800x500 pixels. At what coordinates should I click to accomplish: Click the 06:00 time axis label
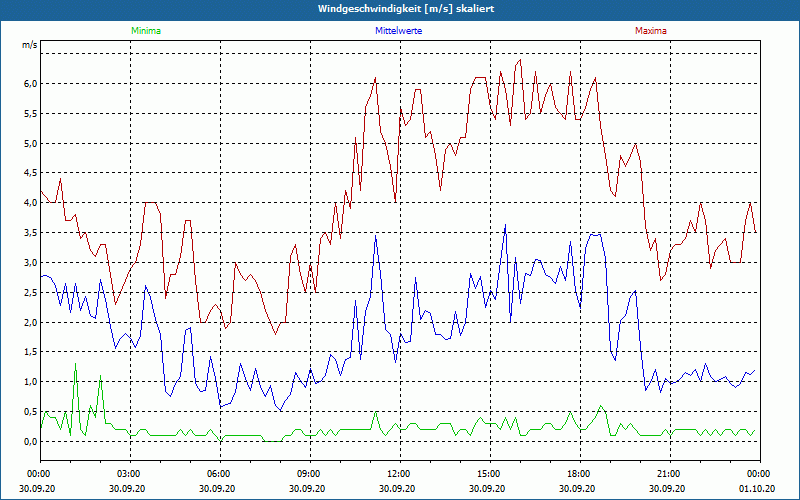pyautogui.click(x=220, y=474)
